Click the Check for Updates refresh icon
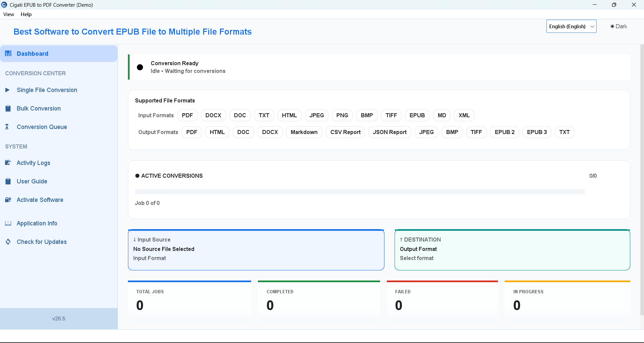Viewport: 644px width, 343px height. [8, 242]
